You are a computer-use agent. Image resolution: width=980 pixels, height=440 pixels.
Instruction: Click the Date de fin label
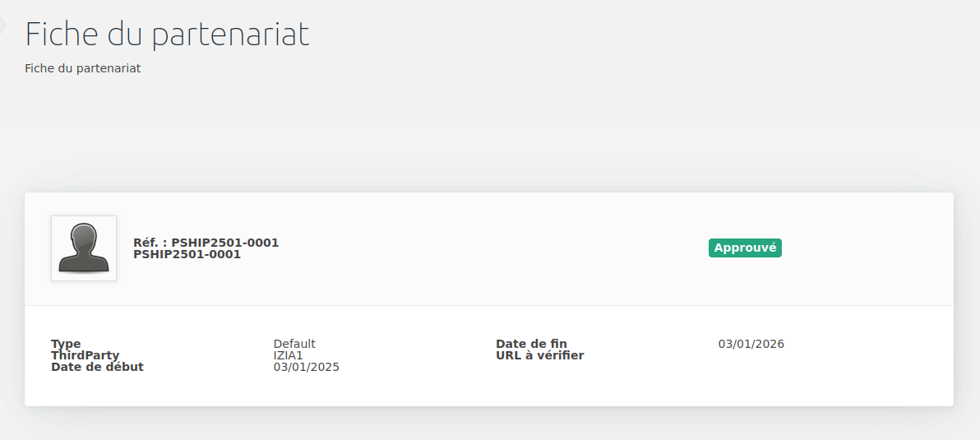tap(531, 344)
